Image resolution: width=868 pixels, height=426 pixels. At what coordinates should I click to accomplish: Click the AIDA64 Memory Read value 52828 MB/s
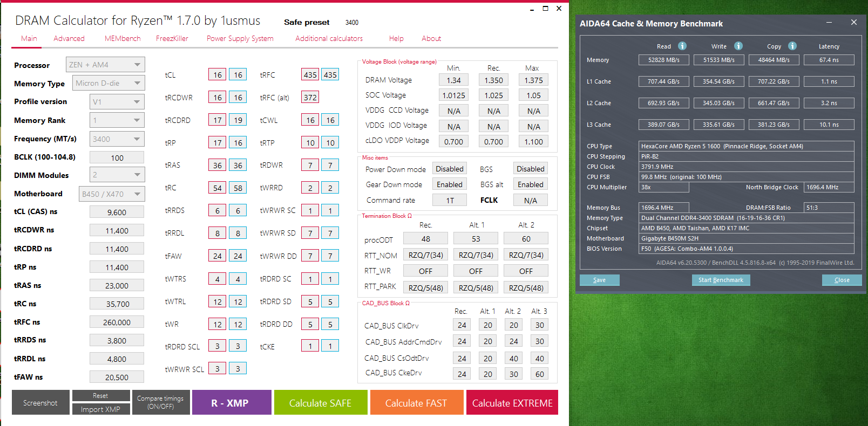[664, 60]
